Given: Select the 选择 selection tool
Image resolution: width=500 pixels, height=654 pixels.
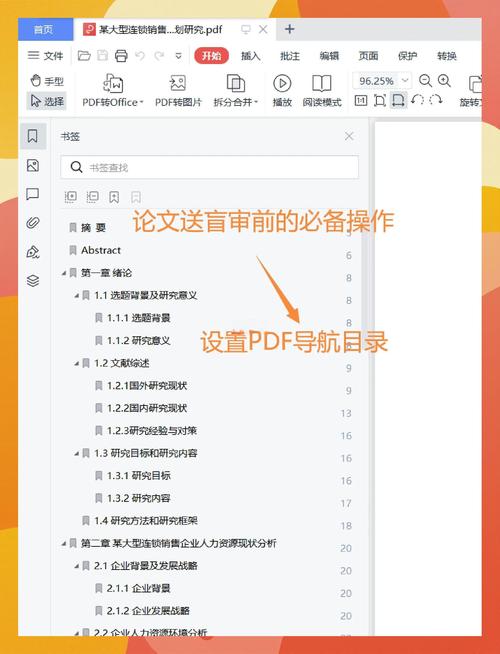Looking at the screenshot, I should point(47,101).
